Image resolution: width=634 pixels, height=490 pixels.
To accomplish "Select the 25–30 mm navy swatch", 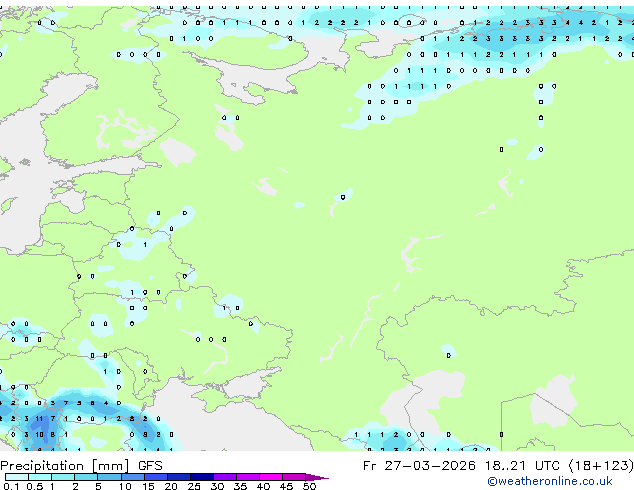I will pyautogui.click(x=202, y=477).
